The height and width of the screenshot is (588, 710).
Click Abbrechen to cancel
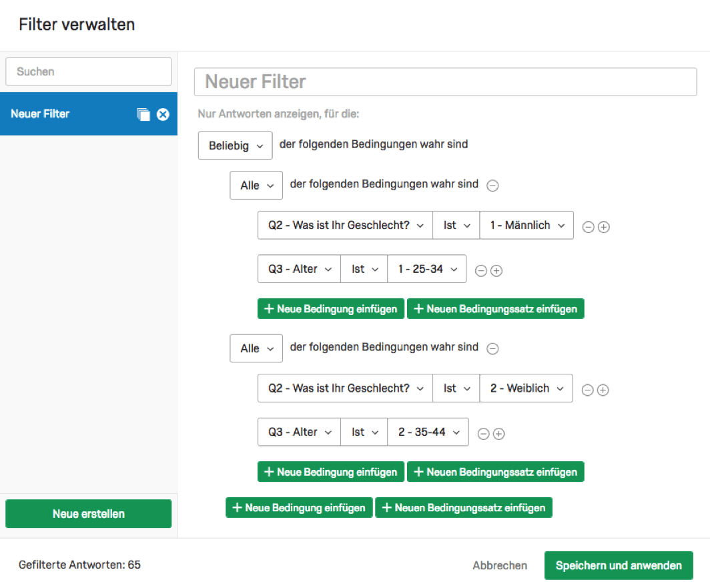tap(500, 565)
